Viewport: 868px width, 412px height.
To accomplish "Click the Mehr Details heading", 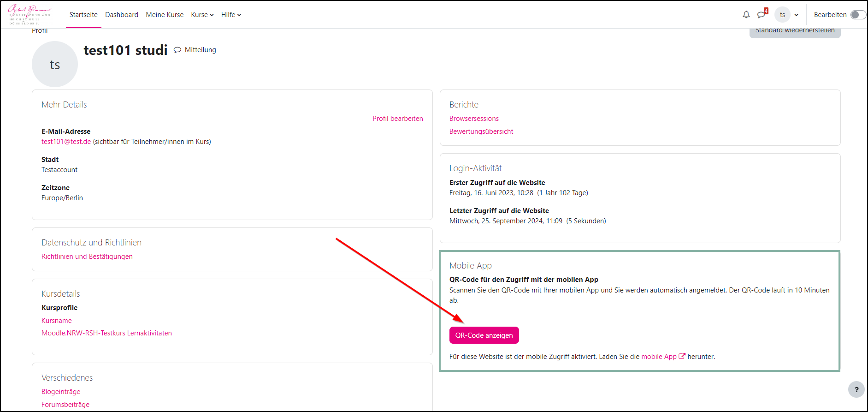I will point(64,105).
